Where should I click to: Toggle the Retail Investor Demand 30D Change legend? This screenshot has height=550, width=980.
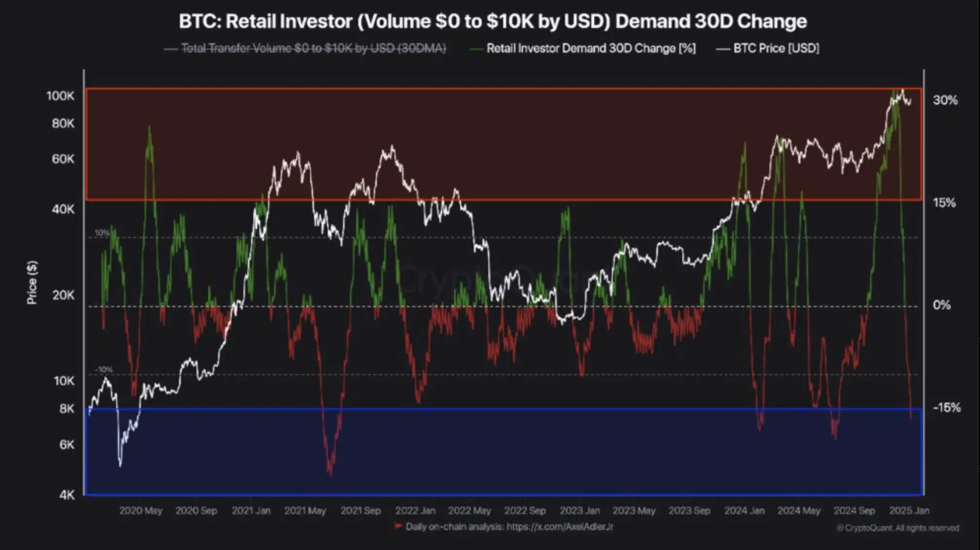[590, 48]
